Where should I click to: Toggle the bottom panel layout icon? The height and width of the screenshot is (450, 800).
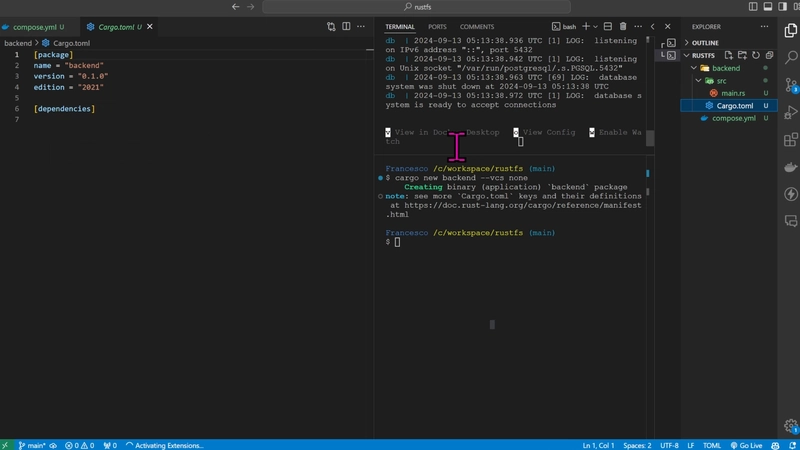click(x=768, y=7)
